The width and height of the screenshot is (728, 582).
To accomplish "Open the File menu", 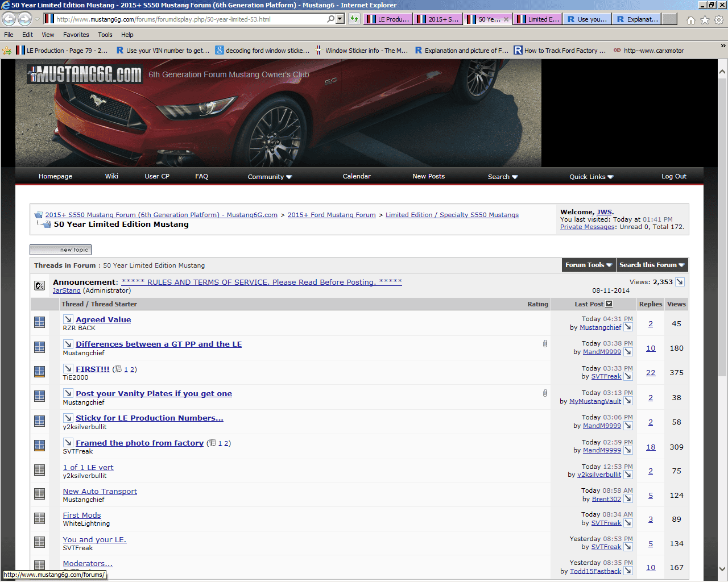I will 9,35.
